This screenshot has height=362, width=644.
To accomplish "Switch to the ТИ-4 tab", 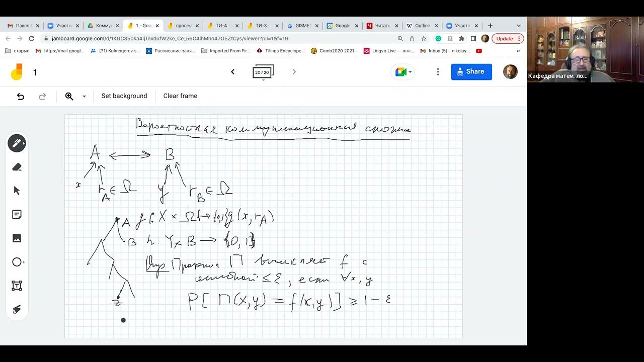I will click(x=223, y=26).
